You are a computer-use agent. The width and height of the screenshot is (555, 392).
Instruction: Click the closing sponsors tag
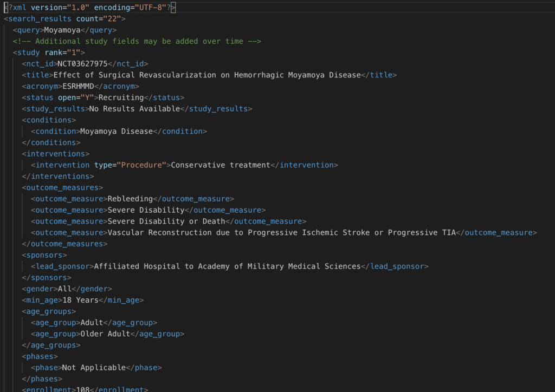pos(47,278)
